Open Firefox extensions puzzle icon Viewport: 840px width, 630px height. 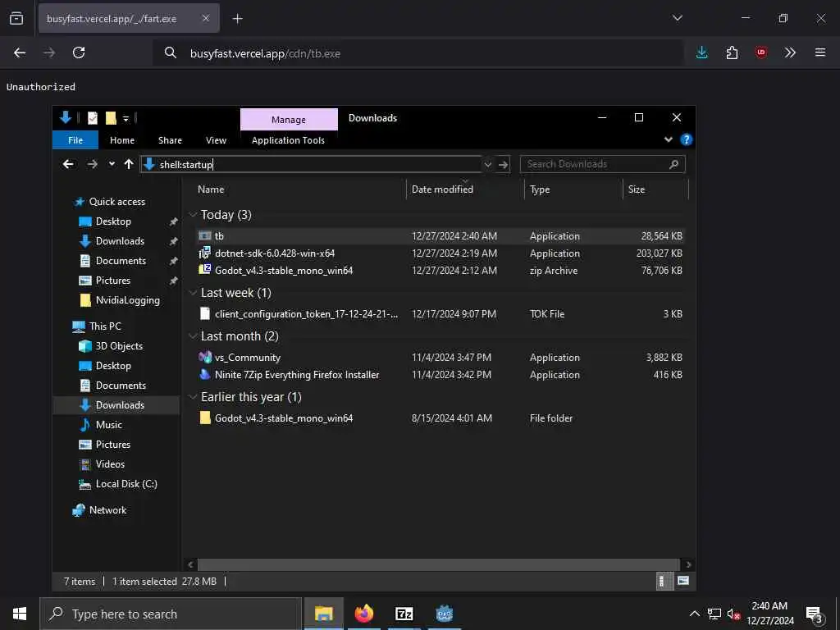(x=732, y=52)
